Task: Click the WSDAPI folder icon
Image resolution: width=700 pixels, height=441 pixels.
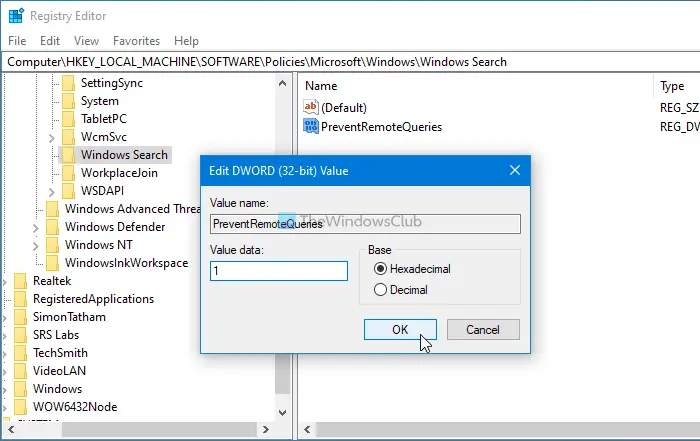Action: click(68, 191)
